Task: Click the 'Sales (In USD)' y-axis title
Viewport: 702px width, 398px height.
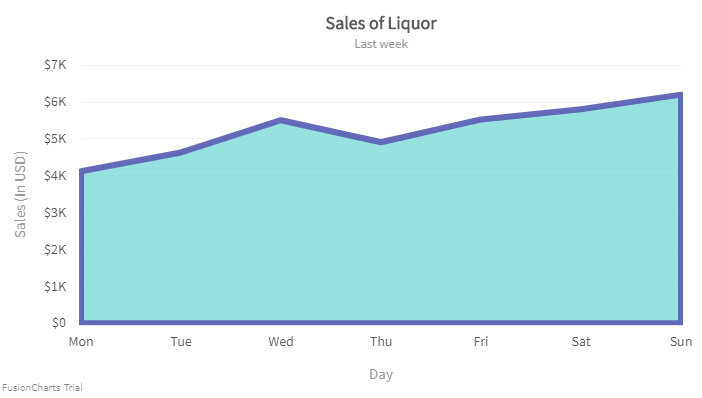Action: [21, 194]
